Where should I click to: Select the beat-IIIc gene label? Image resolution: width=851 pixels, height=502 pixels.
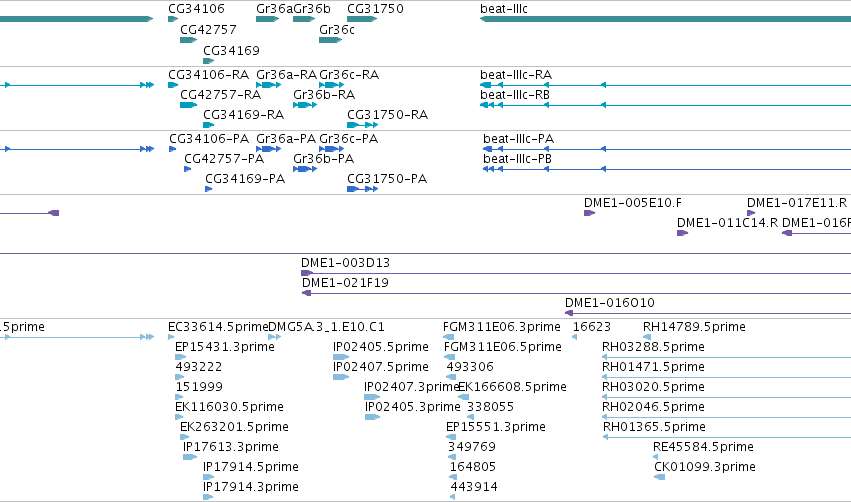click(x=504, y=9)
